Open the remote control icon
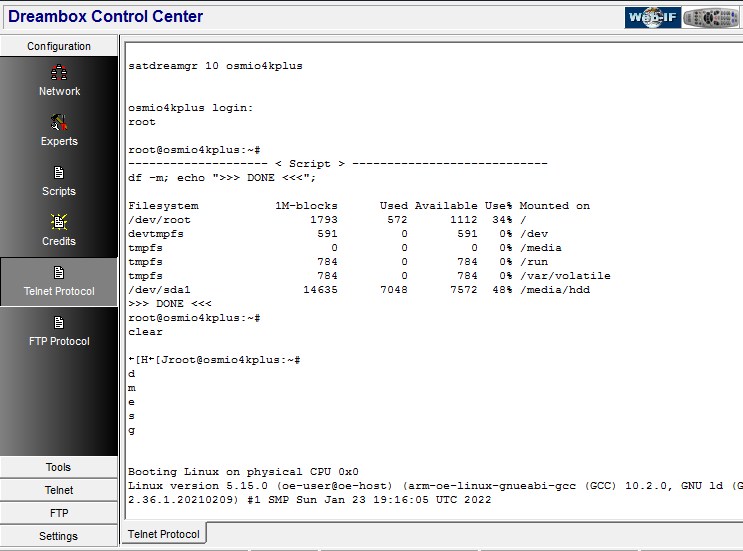This screenshot has width=743, height=551. click(711, 18)
